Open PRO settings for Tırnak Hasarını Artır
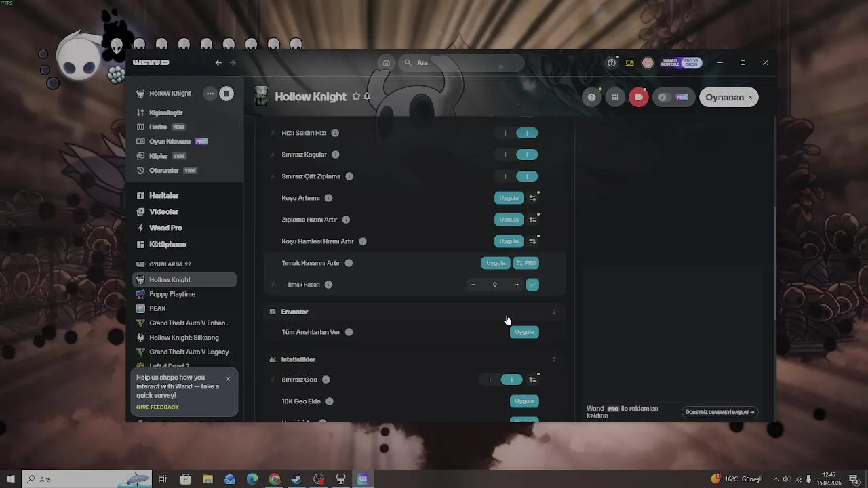 pyautogui.click(x=526, y=263)
